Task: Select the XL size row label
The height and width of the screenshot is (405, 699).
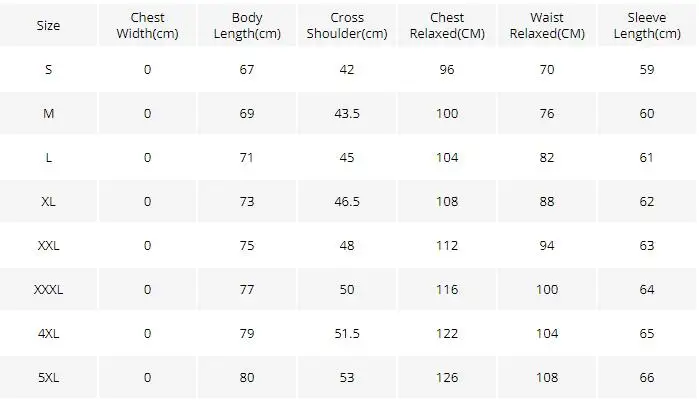Action: pyautogui.click(x=48, y=202)
